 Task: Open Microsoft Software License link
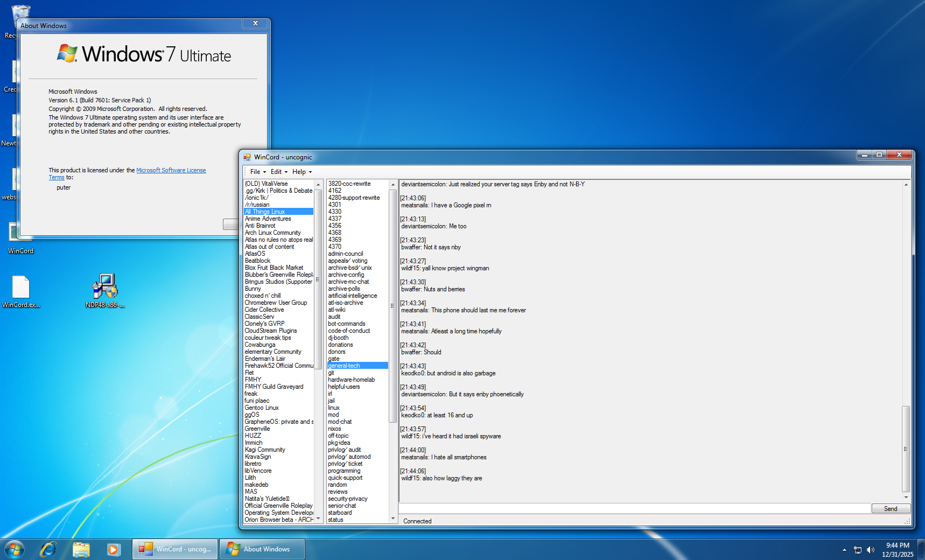[171, 170]
